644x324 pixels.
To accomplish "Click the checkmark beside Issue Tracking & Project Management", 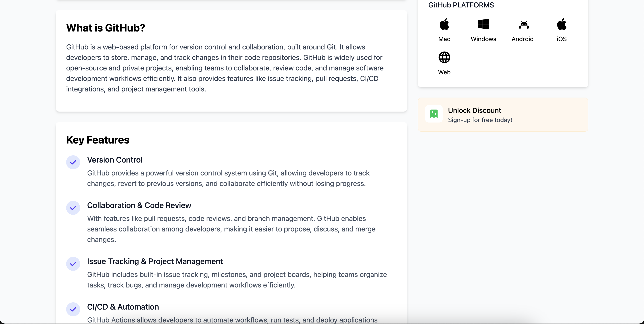I will [73, 264].
